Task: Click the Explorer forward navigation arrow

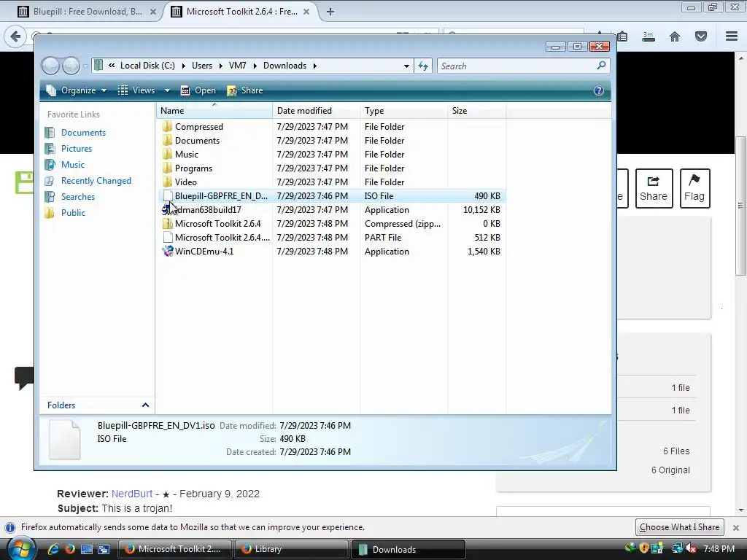Action: point(71,66)
